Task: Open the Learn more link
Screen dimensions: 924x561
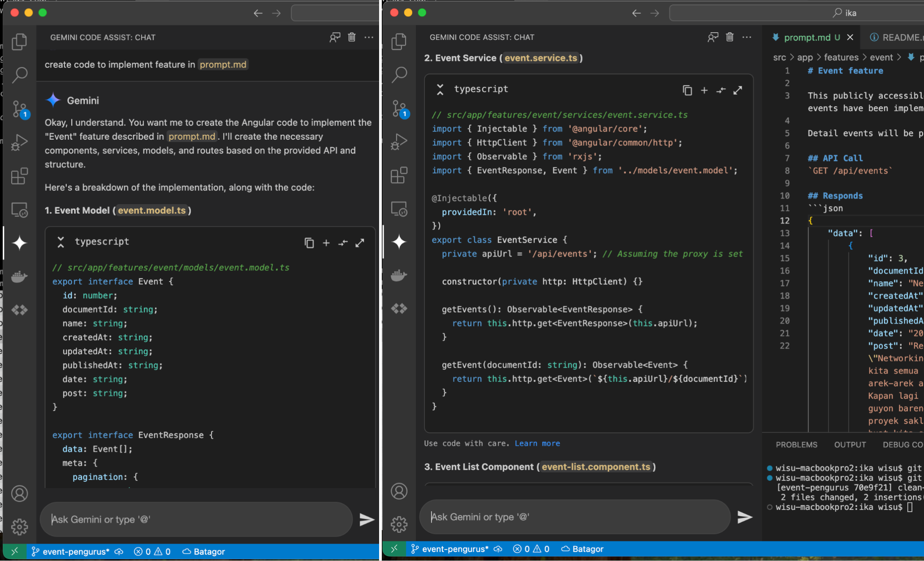Action: [x=537, y=443]
